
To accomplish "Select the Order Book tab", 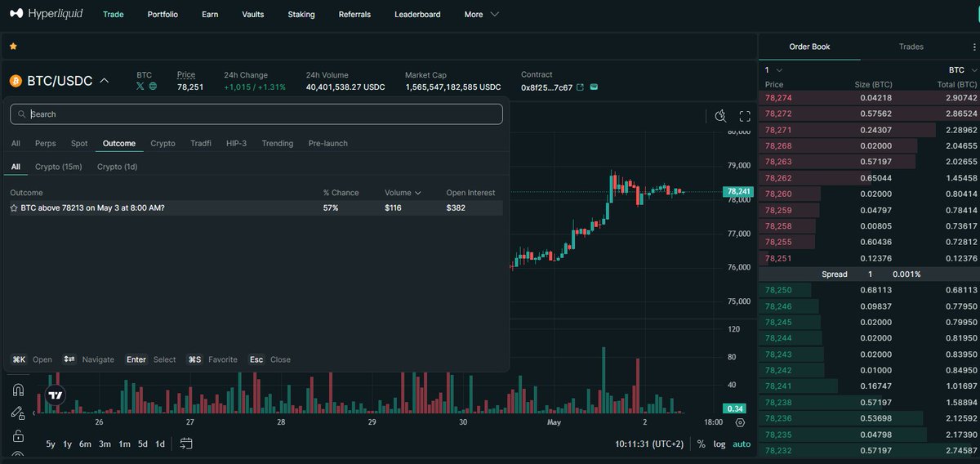I will (x=809, y=47).
